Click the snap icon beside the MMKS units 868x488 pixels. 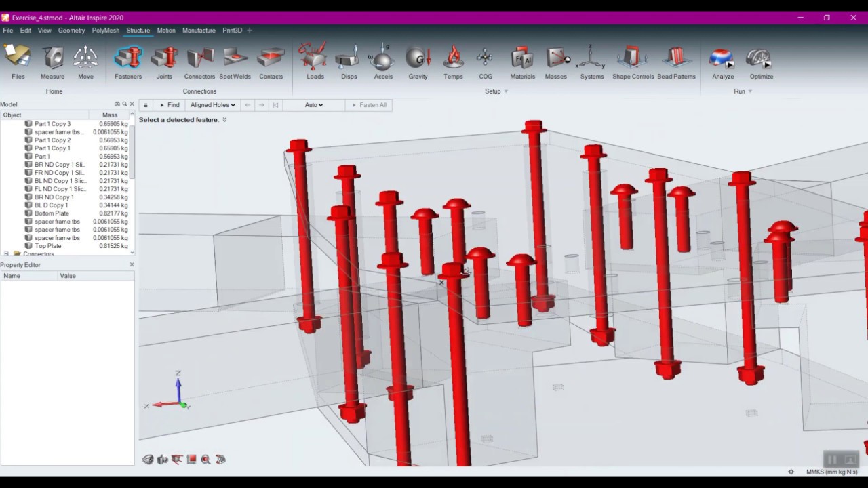pos(791,472)
